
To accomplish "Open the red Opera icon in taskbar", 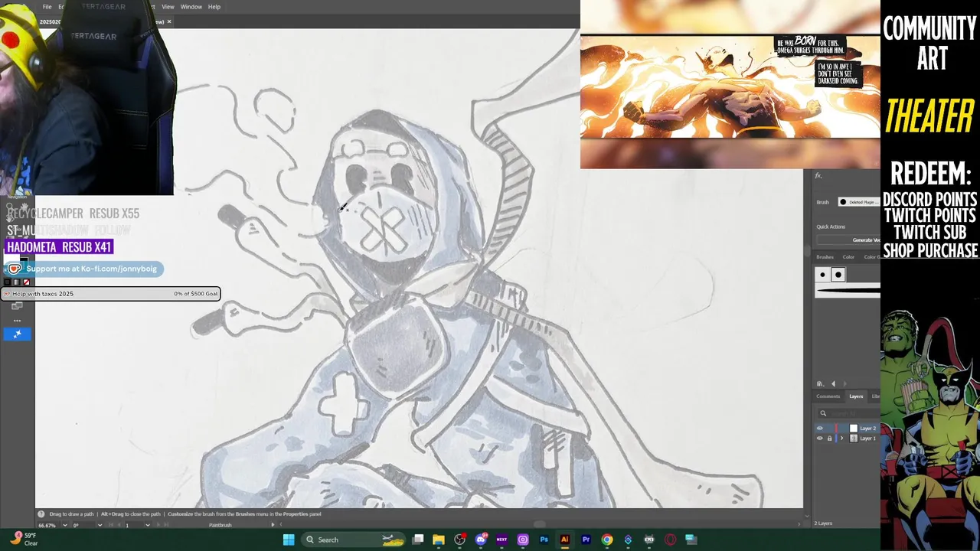I will click(670, 540).
